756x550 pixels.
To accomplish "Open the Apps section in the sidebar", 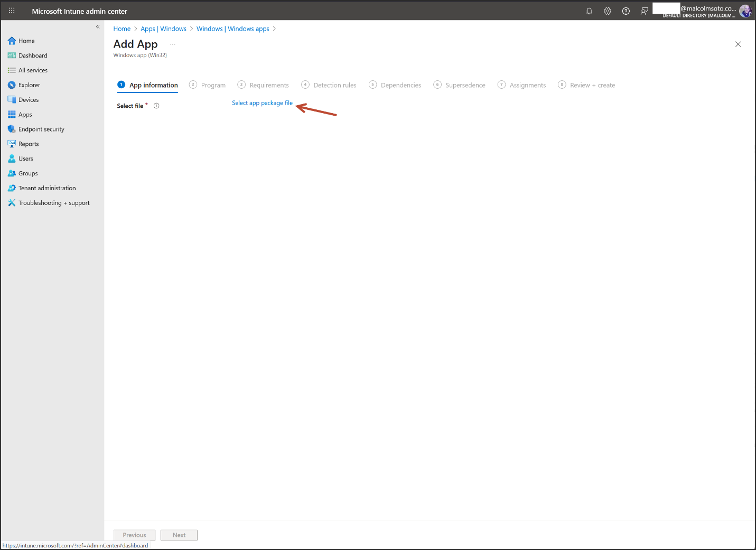I will tap(25, 114).
